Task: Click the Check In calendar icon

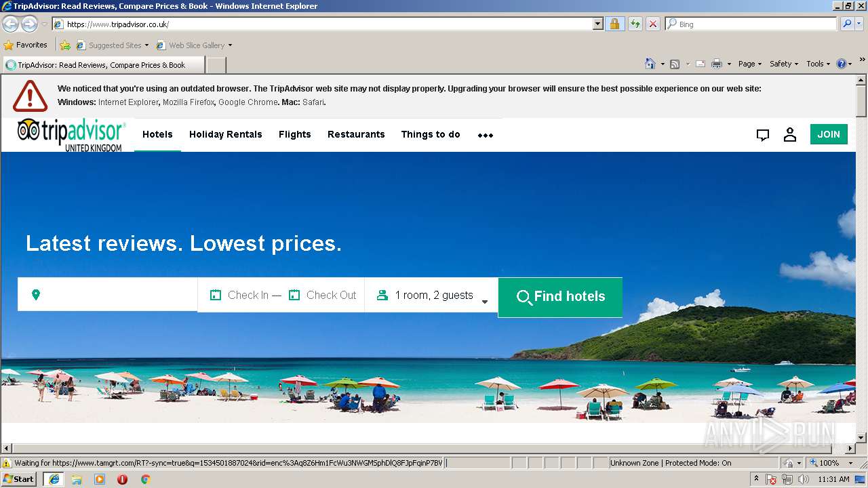Action: (216, 295)
